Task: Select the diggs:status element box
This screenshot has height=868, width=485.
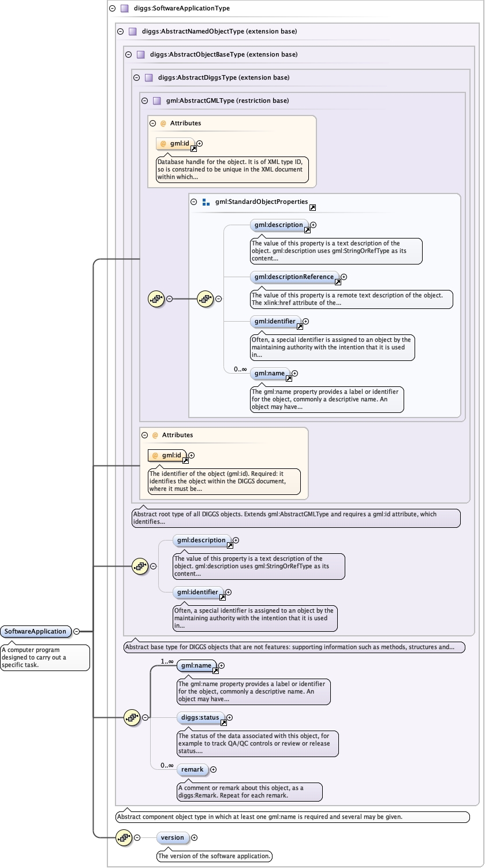Action: (x=201, y=717)
